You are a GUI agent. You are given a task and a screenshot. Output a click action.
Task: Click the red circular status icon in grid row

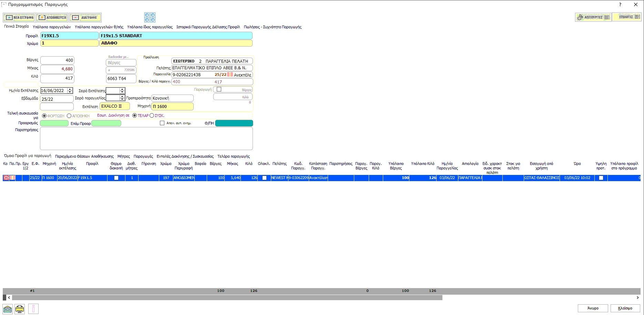6,178
